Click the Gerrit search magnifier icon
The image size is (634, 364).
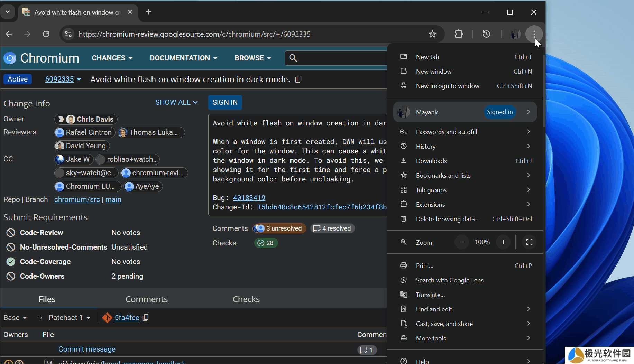[x=293, y=58]
